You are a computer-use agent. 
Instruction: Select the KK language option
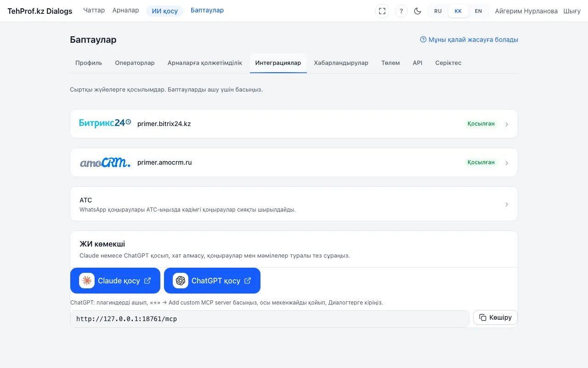(x=458, y=11)
